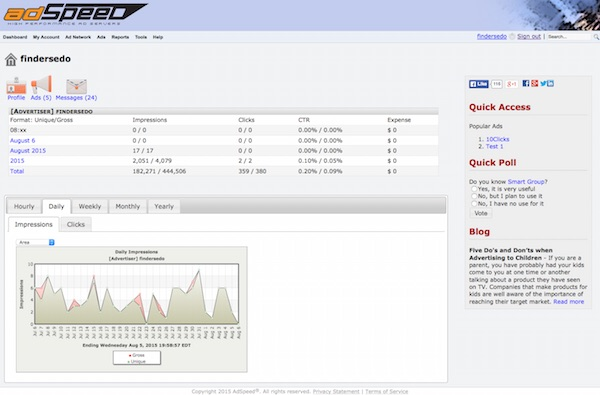Select 'No, I have no use for it'
This screenshot has width=600, height=395.
(474, 203)
